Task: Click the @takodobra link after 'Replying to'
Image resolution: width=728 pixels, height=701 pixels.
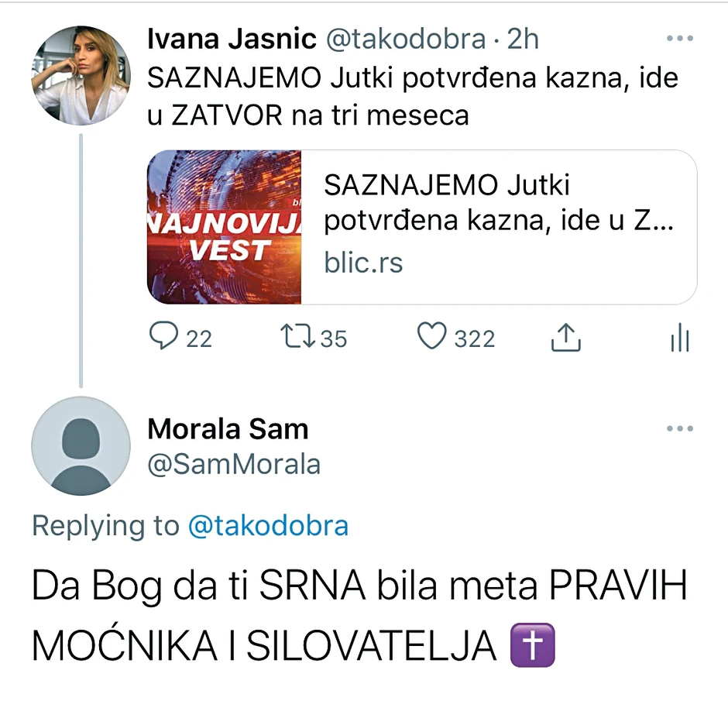Action: point(268,526)
